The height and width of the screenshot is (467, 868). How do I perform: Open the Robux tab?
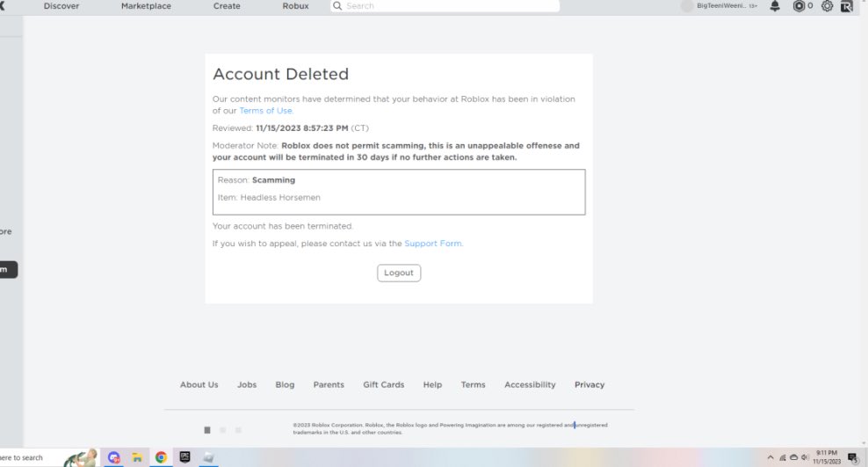pyautogui.click(x=295, y=6)
